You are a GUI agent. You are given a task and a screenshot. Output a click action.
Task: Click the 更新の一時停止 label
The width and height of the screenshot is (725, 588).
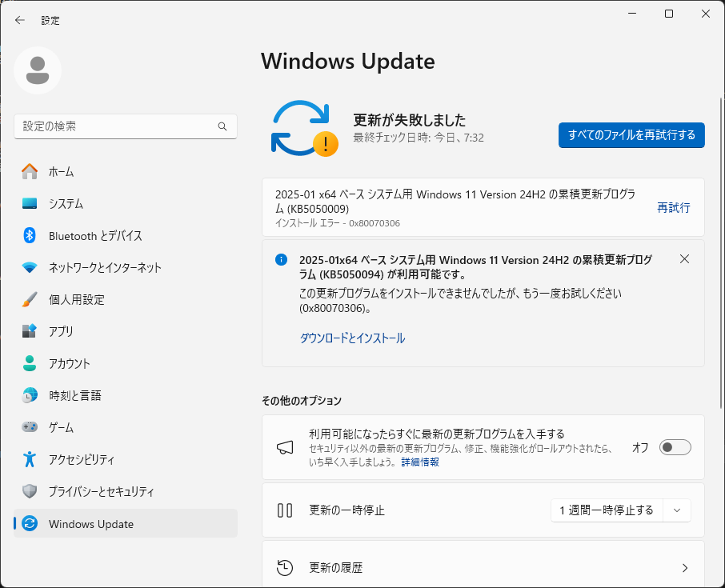tap(346, 510)
